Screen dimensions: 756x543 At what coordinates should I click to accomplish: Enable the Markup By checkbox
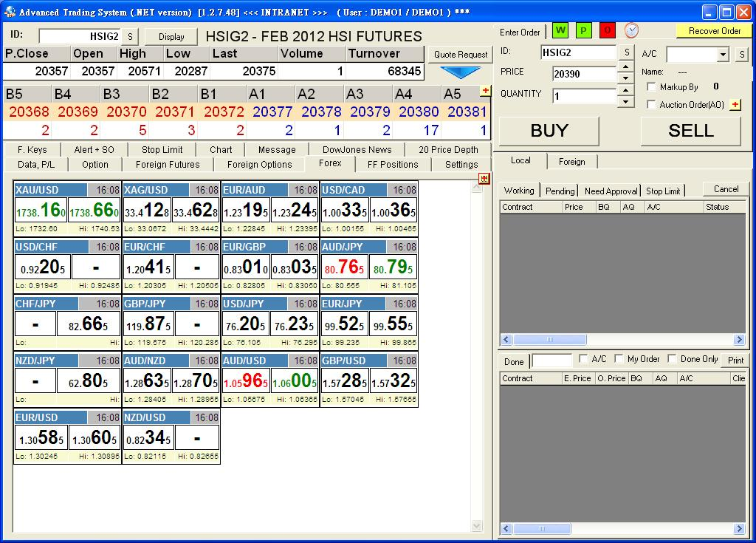tap(651, 87)
